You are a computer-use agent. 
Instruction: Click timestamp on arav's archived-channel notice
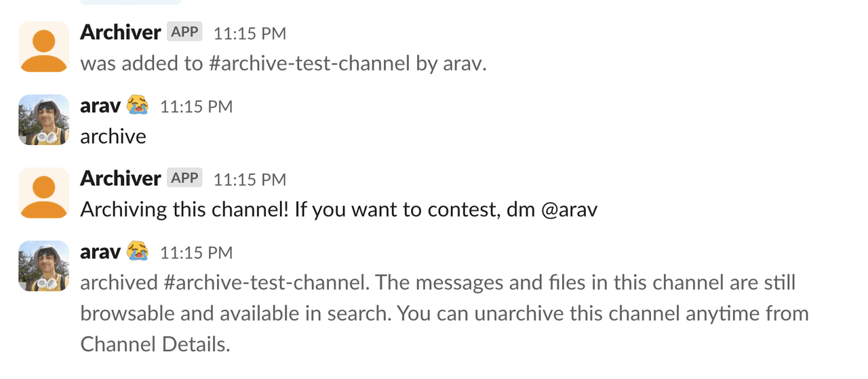(196, 253)
